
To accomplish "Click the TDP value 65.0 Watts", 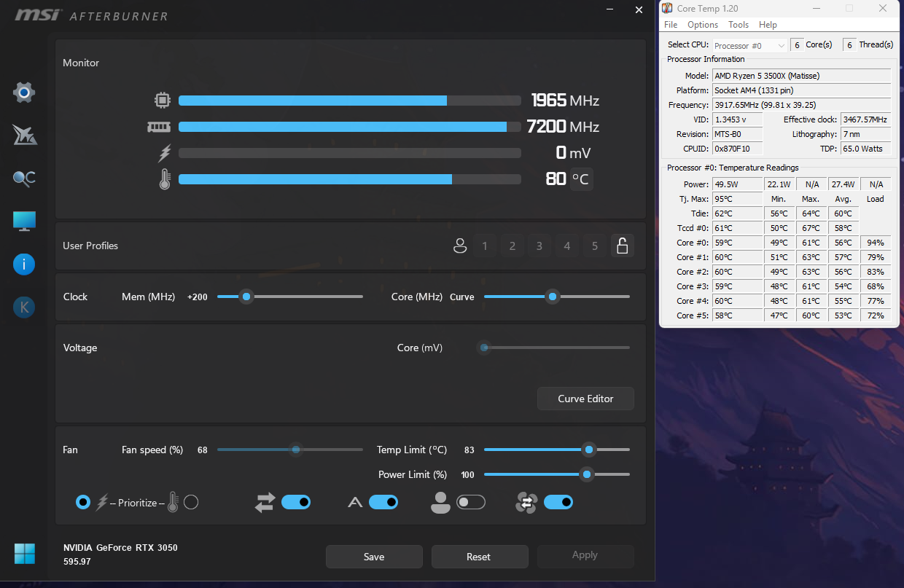I will (x=865, y=149).
